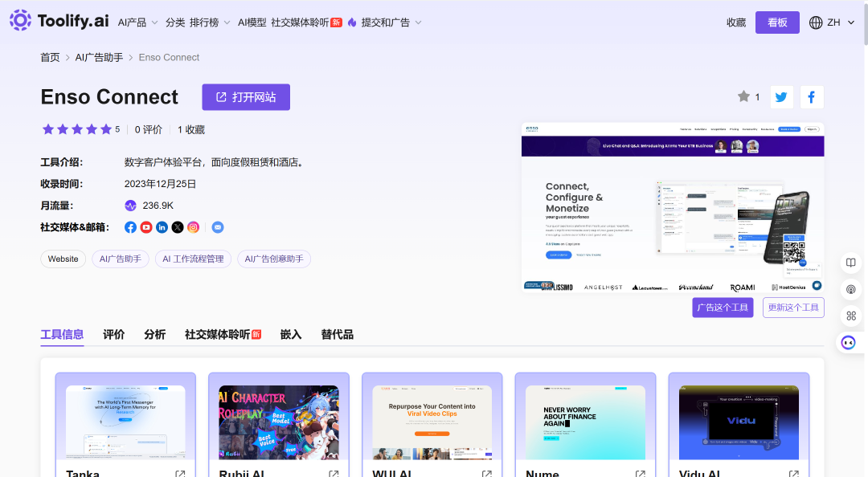Open the YouTube social media icon
This screenshot has width=868, height=477.
tap(146, 227)
